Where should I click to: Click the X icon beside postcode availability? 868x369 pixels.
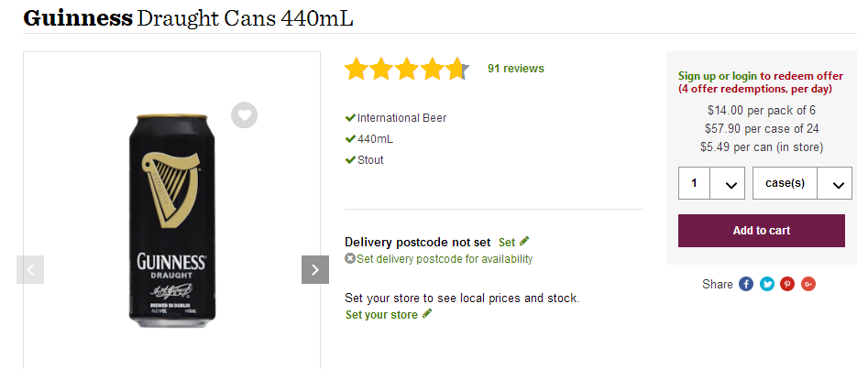350,259
